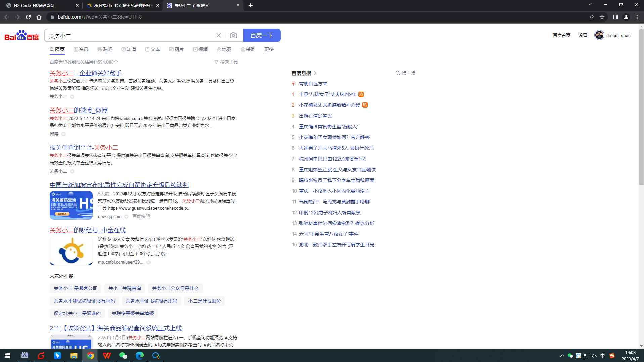Click the address bar URL

(100, 17)
